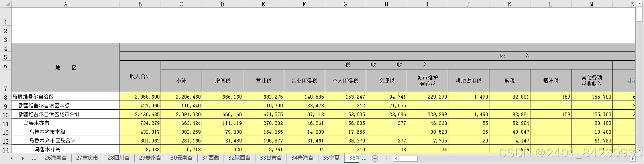This screenshot has width=644, height=164.
Task: Click the 其他各项税收收入 heading cell
Action: (591, 81)
